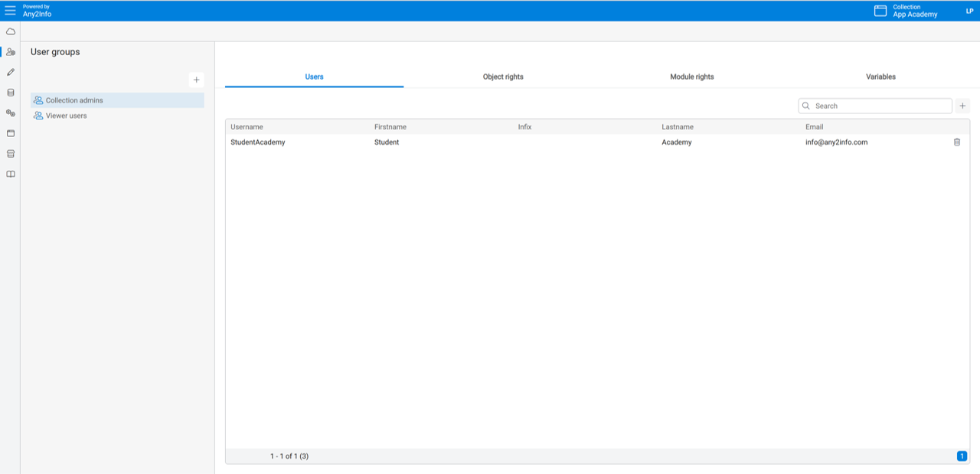Open the pencil edit icon in sidebar
The image size is (980, 474).
(x=10, y=72)
